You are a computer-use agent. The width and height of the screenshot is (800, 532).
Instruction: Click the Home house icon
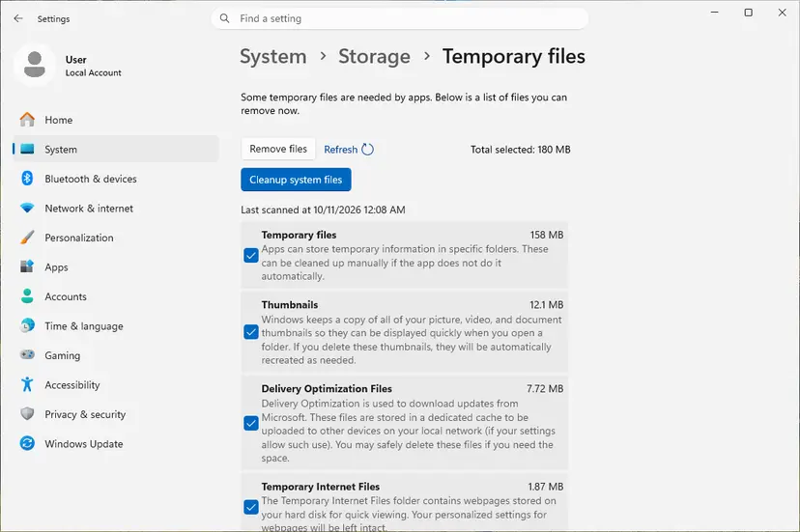coord(27,120)
